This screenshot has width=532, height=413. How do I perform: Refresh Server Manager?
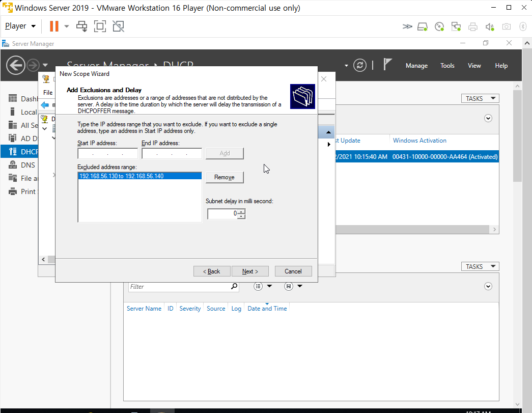coord(359,65)
